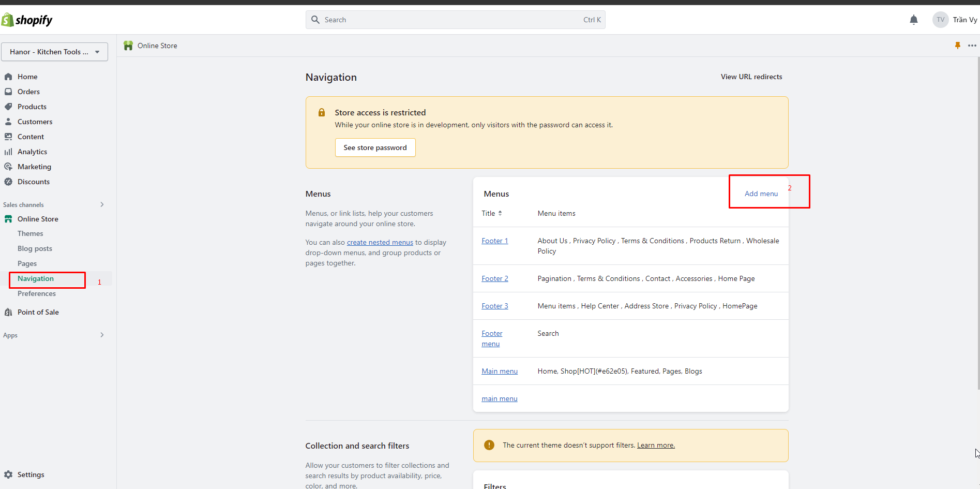Open Settings at sidebar bottom
Image resolution: width=980 pixels, height=489 pixels.
pyautogui.click(x=31, y=475)
